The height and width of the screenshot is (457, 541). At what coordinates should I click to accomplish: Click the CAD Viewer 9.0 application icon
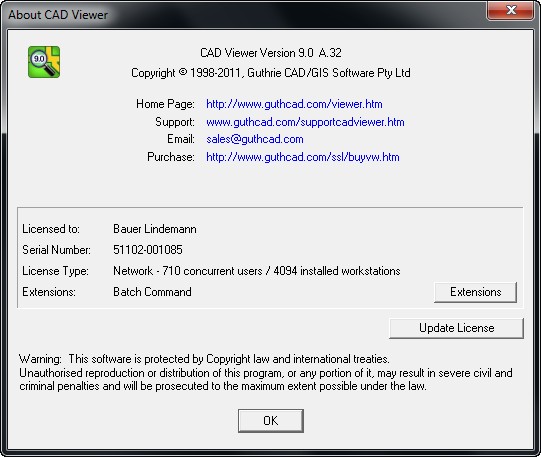pyautogui.click(x=44, y=62)
